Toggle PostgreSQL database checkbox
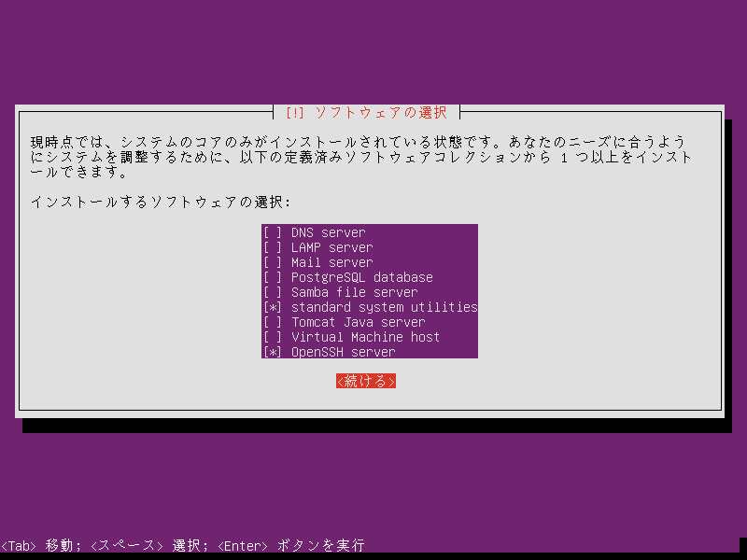 tap(273, 277)
